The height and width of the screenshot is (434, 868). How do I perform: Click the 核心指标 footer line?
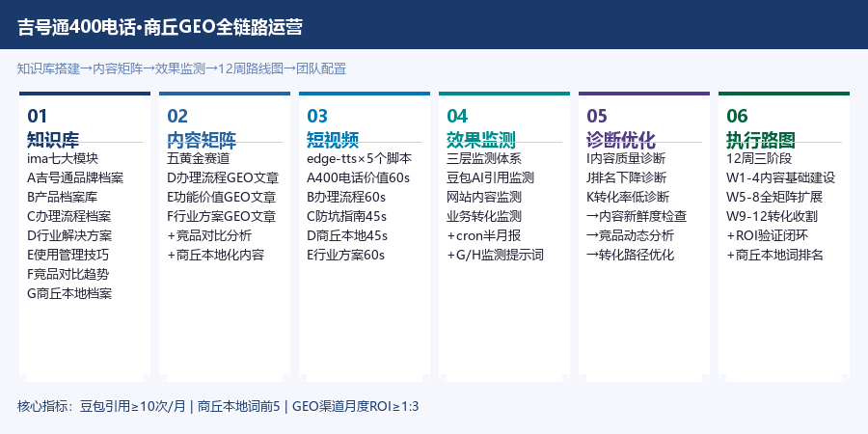click(x=218, y=407)
